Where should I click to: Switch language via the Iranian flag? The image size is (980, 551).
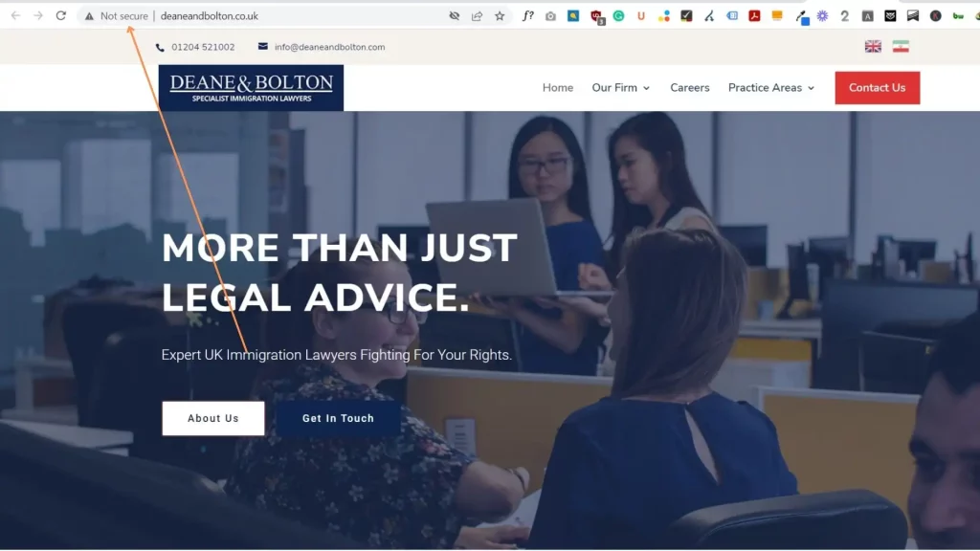pos(901,46)
